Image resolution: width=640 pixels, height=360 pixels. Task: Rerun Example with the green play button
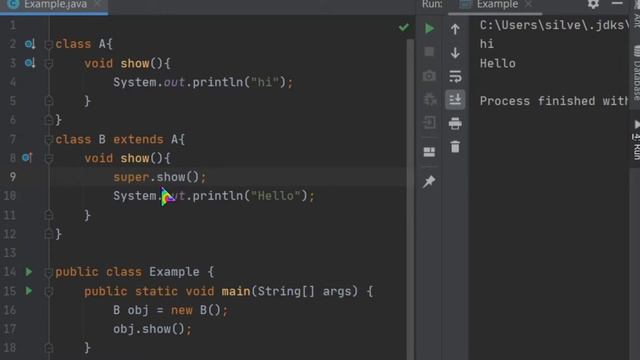tap(429, 28)
